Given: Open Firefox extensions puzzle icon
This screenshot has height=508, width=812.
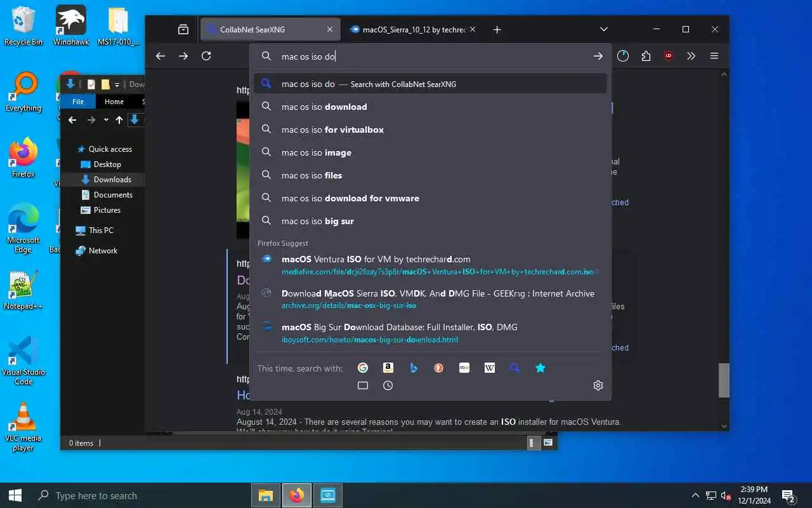Looking at the screenshot, I should (646, 56).
